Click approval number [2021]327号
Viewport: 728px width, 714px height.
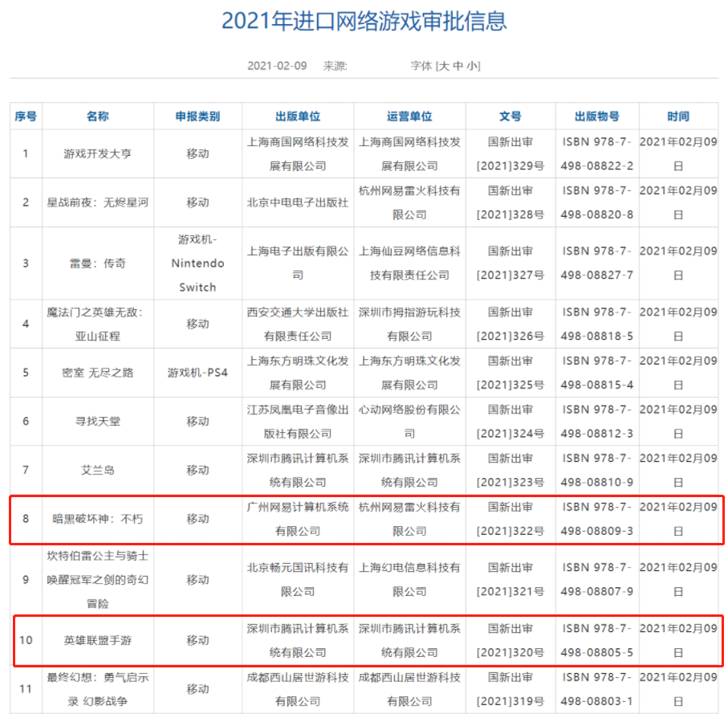coord(510,275)
